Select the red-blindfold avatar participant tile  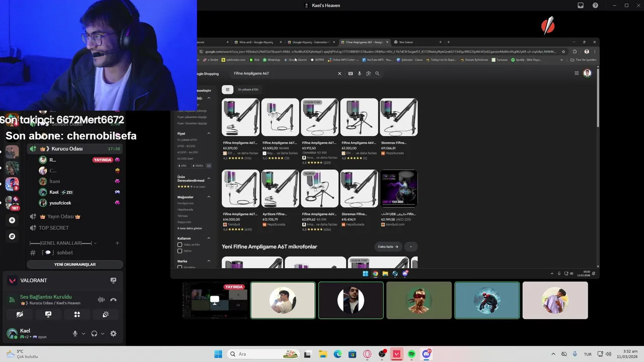(x=419, y=300)
